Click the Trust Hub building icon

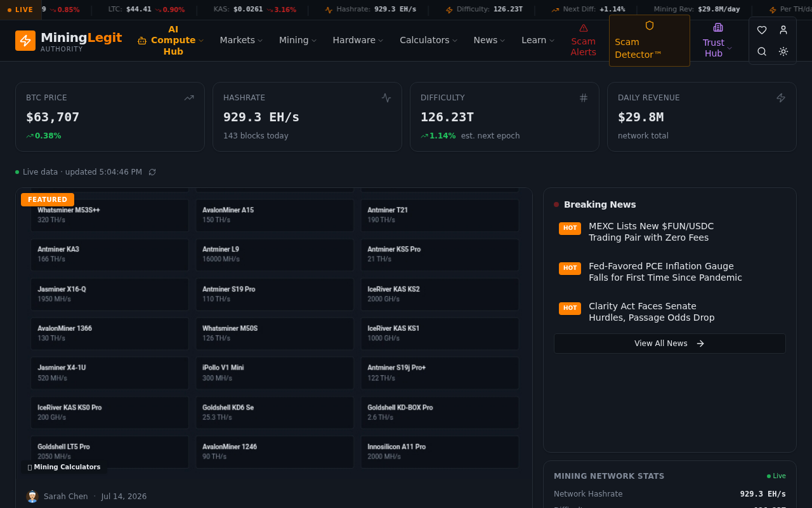click(x=718, y=27)
